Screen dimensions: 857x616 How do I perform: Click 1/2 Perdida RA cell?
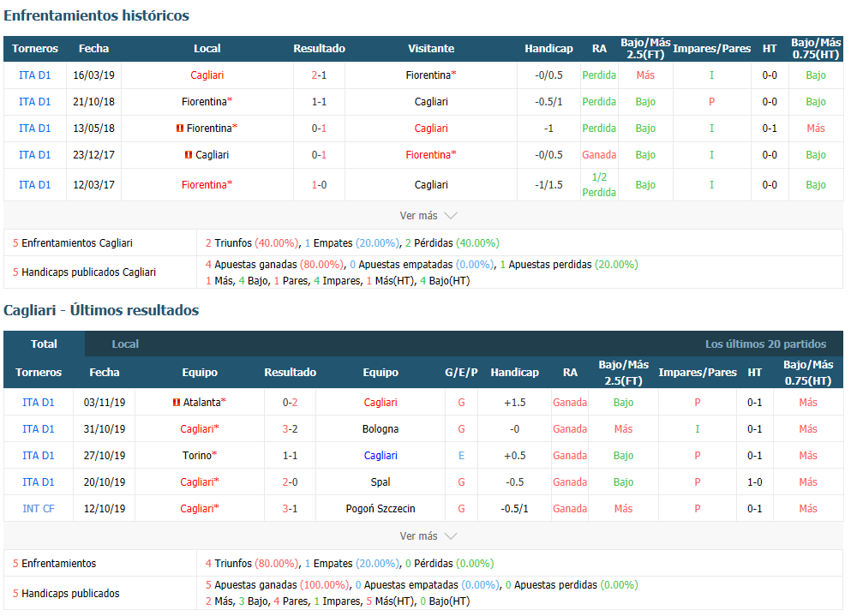pos(599,185)
